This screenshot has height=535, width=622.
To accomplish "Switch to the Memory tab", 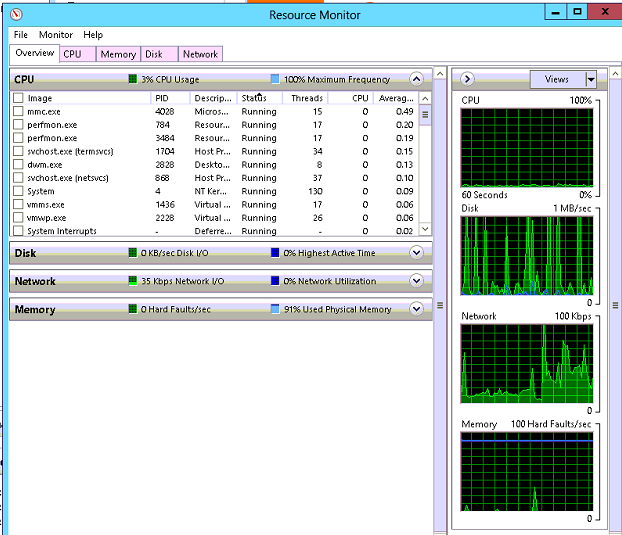I will (118, 54).
